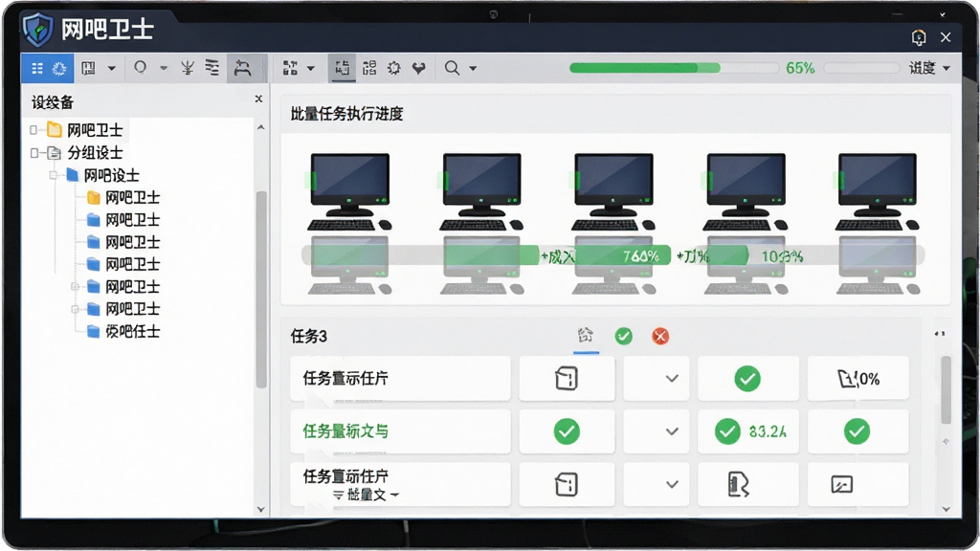Toggle the first green check in green-text task row
Viewport: 980px width, 551px height.
567,431
